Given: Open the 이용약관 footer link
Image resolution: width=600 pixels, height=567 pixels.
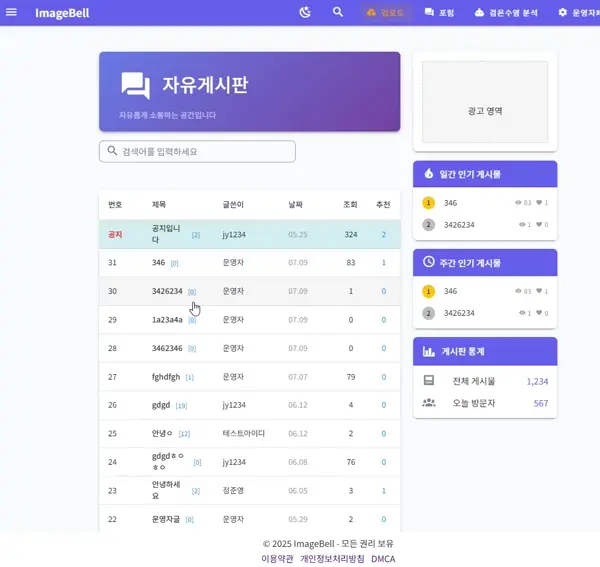Looking at the screenshot, I should (x=277, y=558).
